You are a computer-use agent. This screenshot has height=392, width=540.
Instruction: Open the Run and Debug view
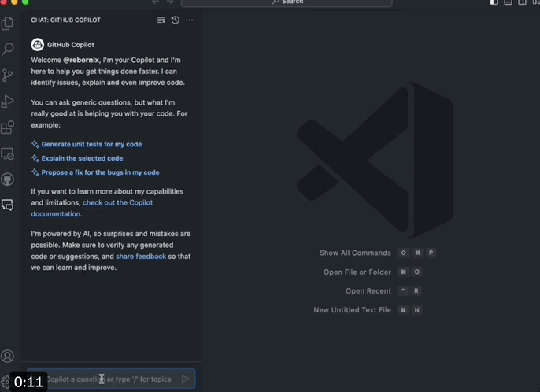point(7,102)
